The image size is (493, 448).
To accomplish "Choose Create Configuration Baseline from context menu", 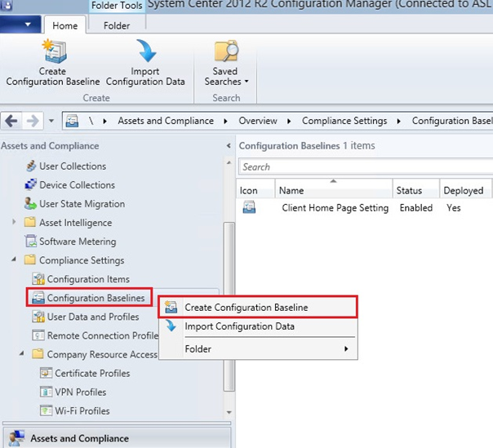I will [x=246, y=308].
